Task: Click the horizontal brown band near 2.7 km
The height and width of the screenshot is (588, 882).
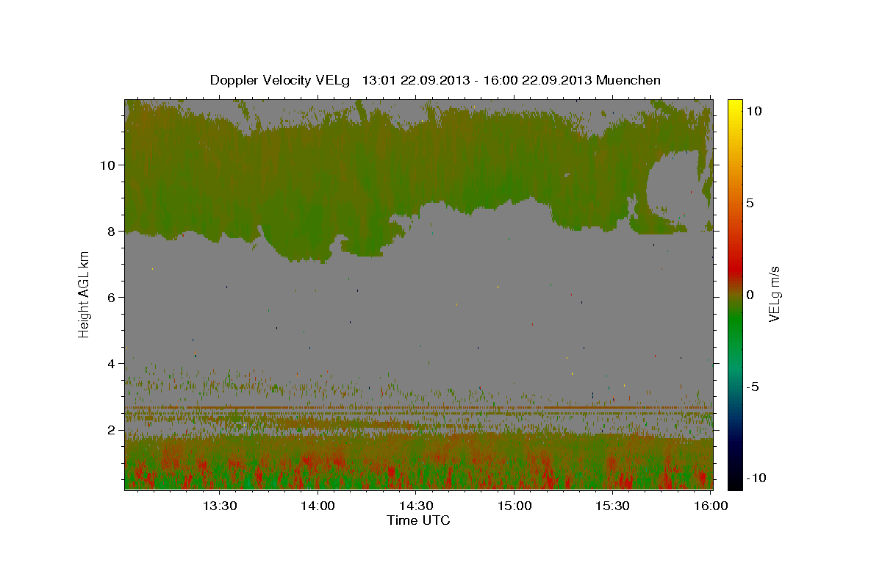Action: pyautogui.click(x=418, y=407)
